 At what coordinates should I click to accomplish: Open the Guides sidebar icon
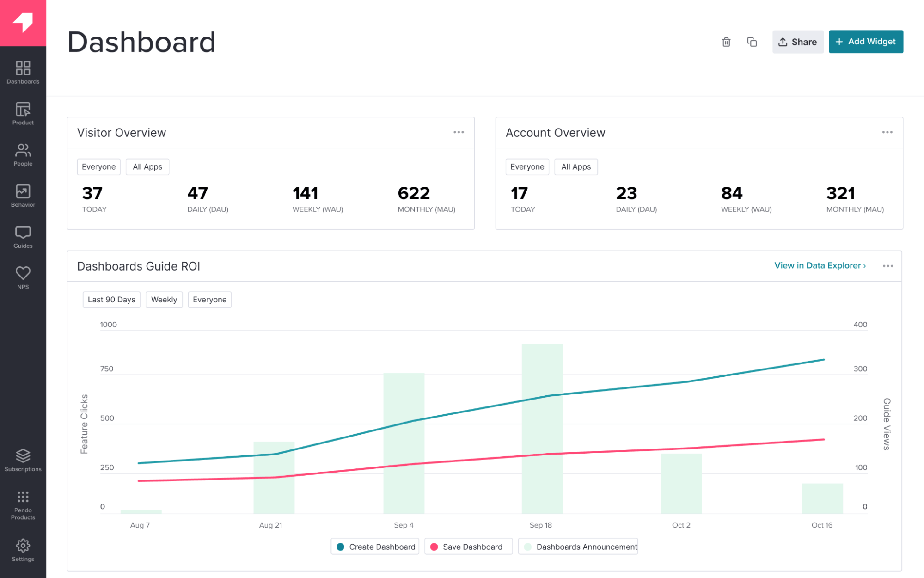click(23, 237)
